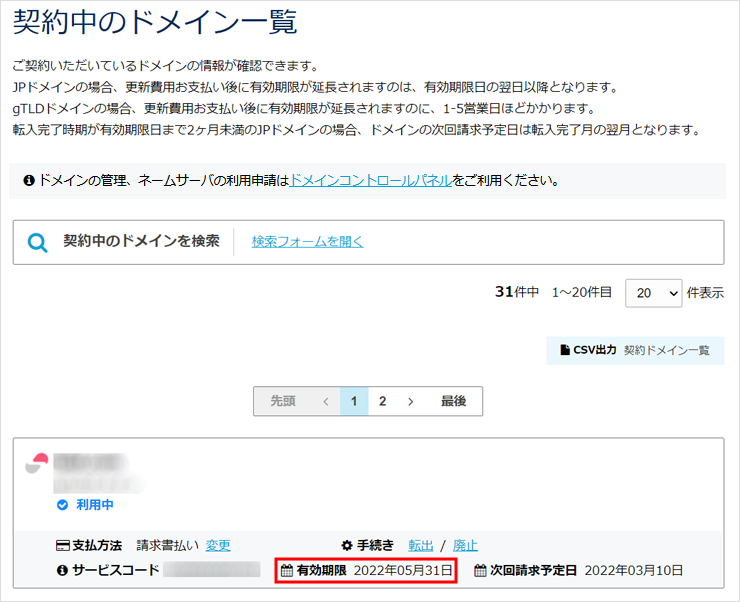Click the 請求書払い payment text
740x602 pixels.
click(x=168, y=546)
